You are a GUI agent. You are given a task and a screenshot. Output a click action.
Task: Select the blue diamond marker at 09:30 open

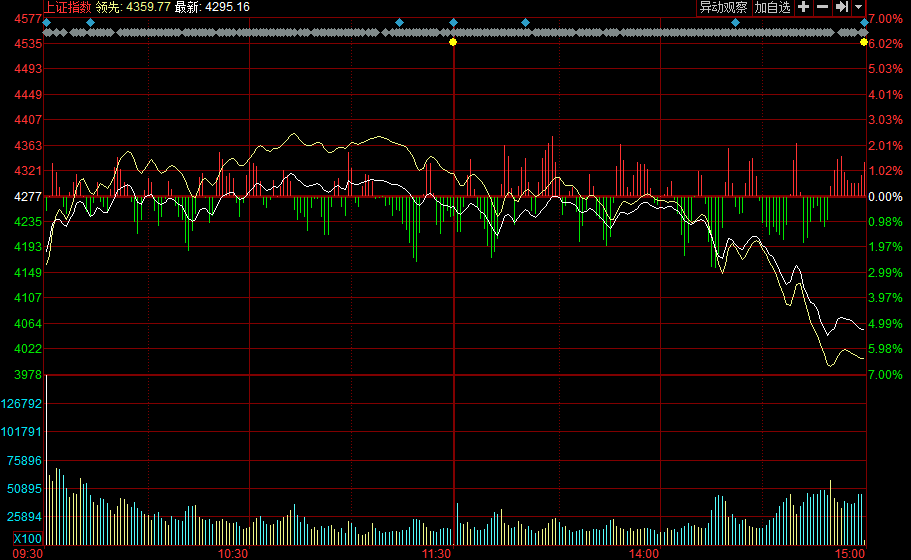tap(47, 23)
